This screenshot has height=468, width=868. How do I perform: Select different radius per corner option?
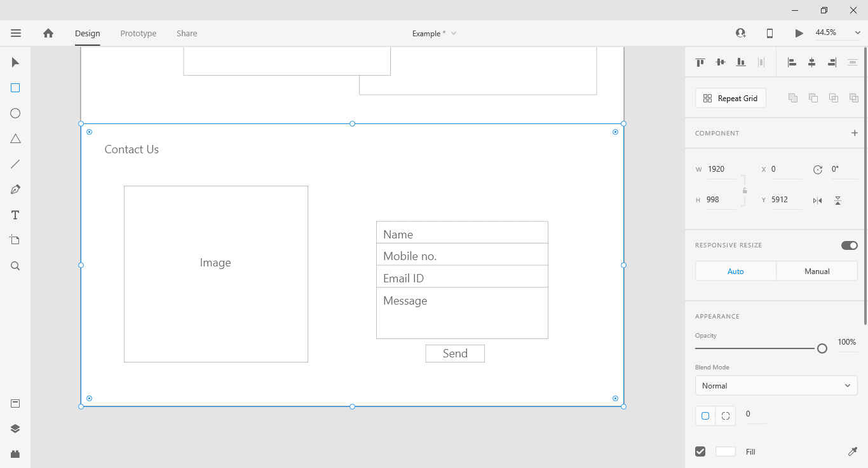726,416
